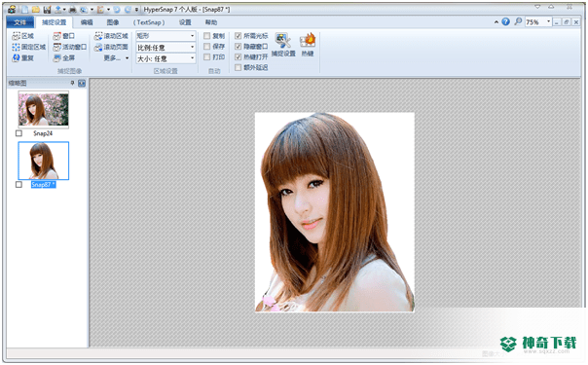Viewport: 588px width, 365px height.
Task: Select the Snap24 thumbnail
Action: (44, 109)
